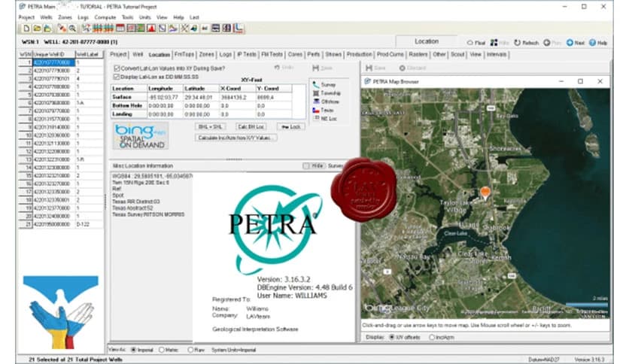Click the Next well arrow icon
The height and width of the screenshot is (364, 629).
tap(570, 43)
